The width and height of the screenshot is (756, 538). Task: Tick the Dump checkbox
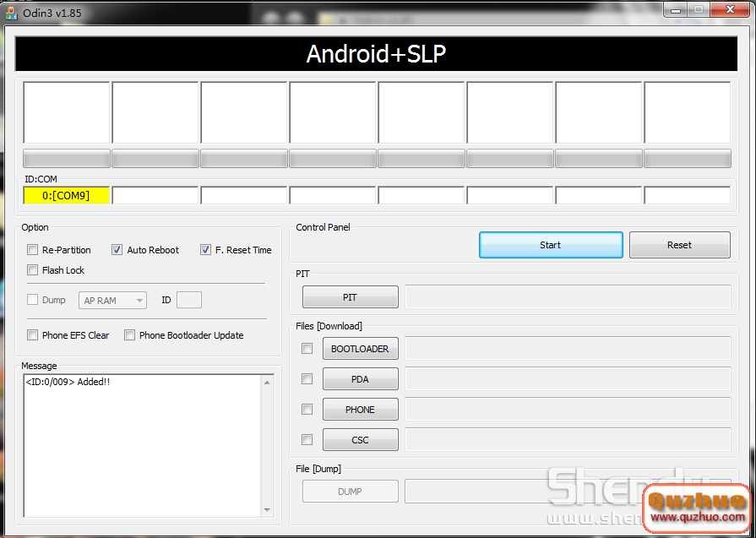[32, 300]
